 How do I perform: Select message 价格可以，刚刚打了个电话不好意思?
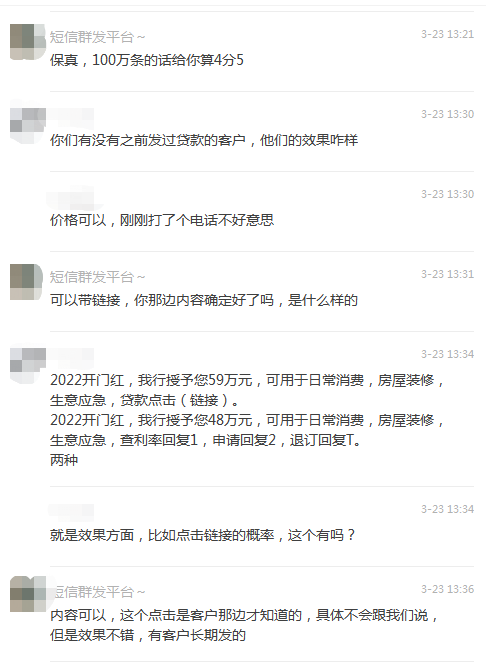(162, 220)
